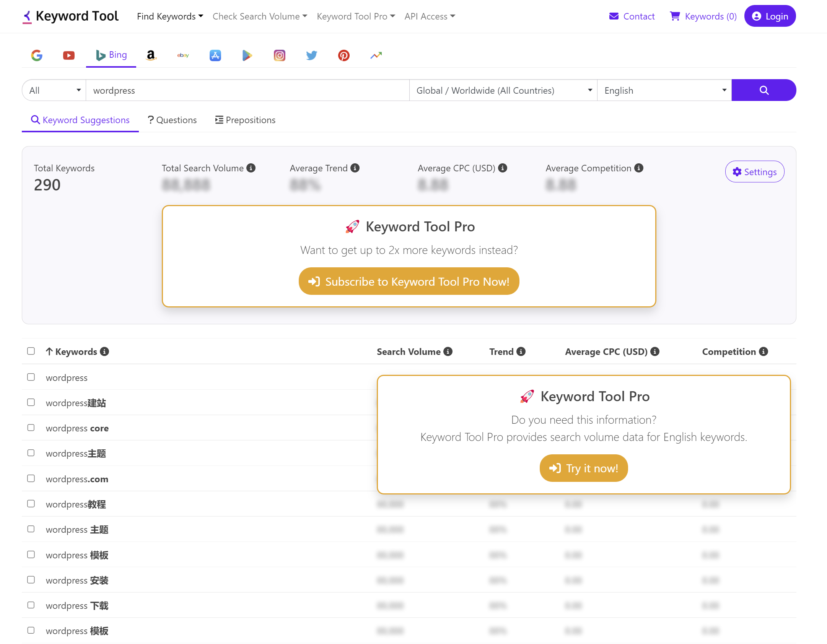Open the English language dropdown
Viewport: 827px width, 644px height.
664,90
